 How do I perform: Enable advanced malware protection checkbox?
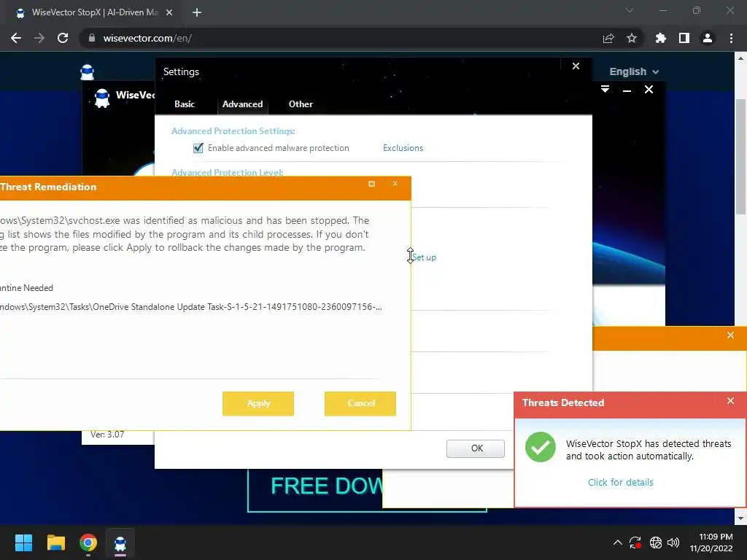pyautogui.click(x=198, y=148)
